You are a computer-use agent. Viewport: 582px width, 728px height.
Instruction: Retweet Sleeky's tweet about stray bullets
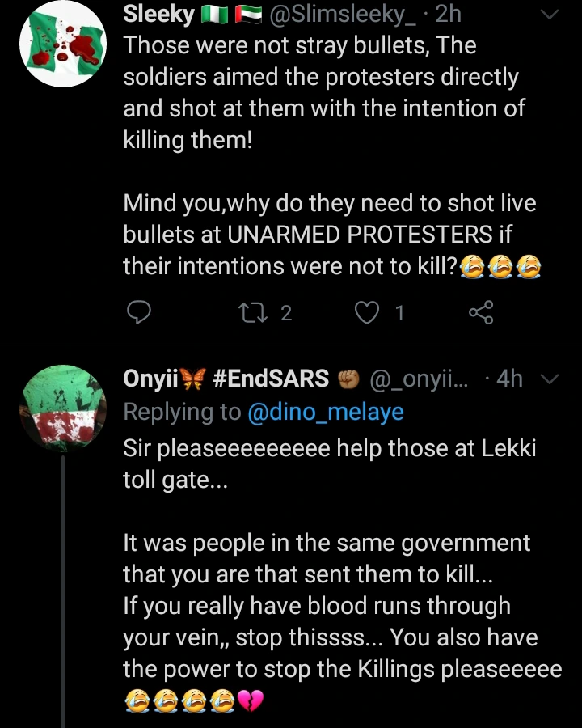click(252, 312)
